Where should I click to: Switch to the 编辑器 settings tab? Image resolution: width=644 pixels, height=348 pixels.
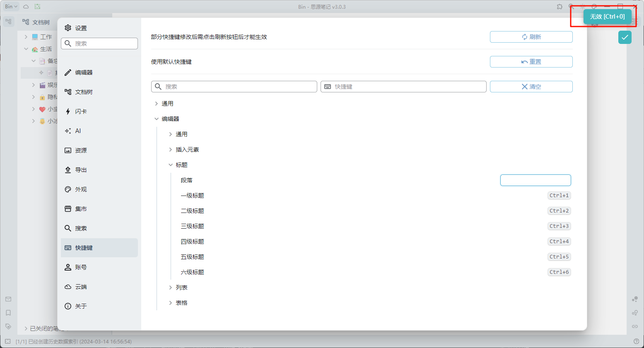[84, 72]
